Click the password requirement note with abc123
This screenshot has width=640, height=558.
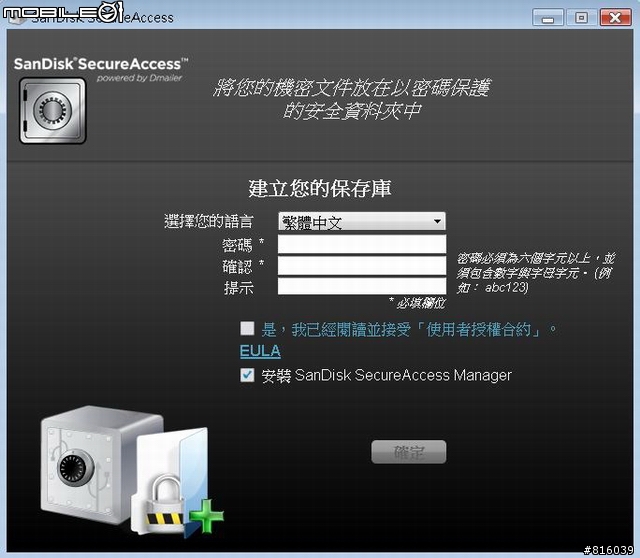tap(536, 273)
